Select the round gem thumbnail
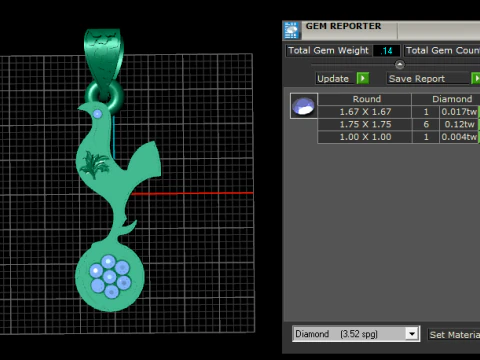The image size is (480, 360). 303,106
